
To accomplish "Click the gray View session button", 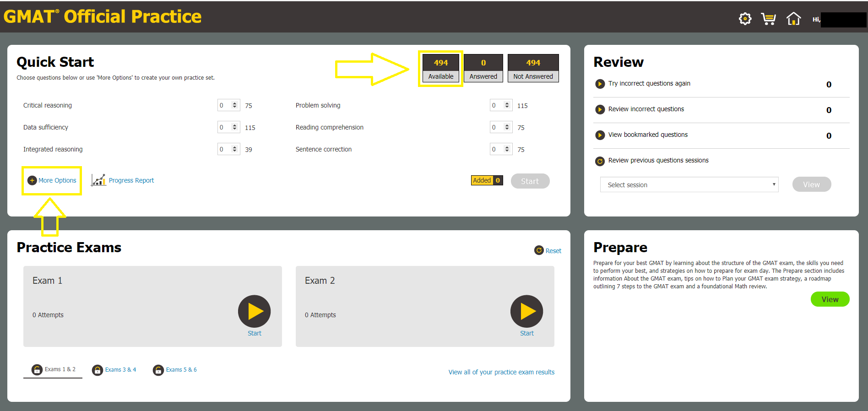I will [x=811, y=184].
